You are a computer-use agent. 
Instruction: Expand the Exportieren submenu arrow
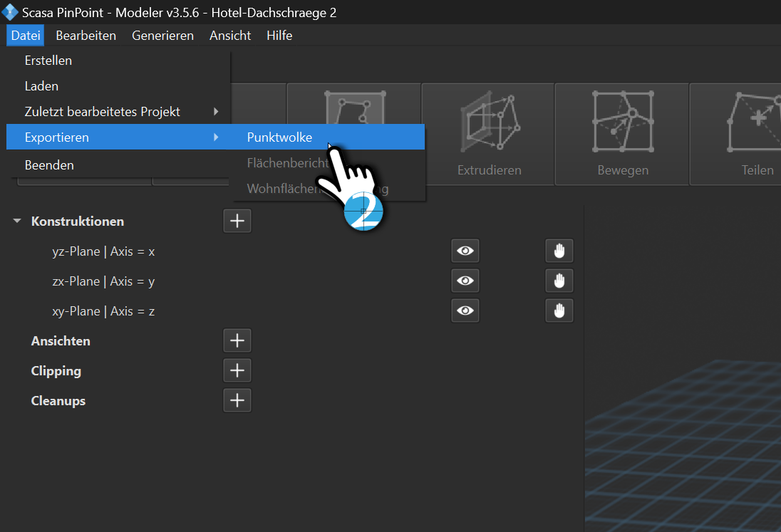216,137
